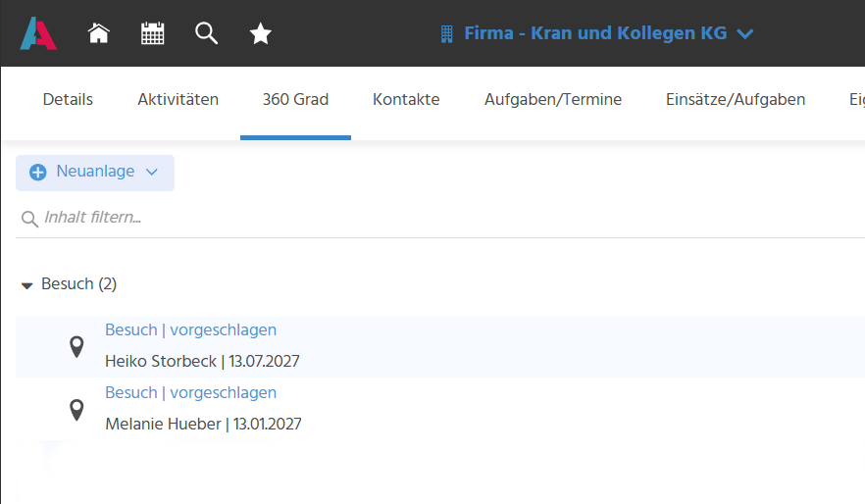Screen dimensions: 865x504
Task: Click the building icon beside Firma title
Action: pos(447,34)
